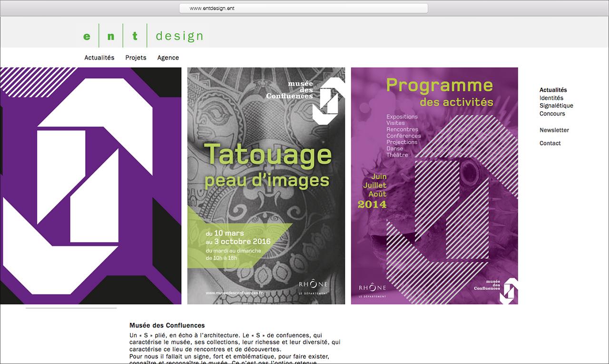
Task: Open the Programme des activités poster
Action: tap(434, 186)
